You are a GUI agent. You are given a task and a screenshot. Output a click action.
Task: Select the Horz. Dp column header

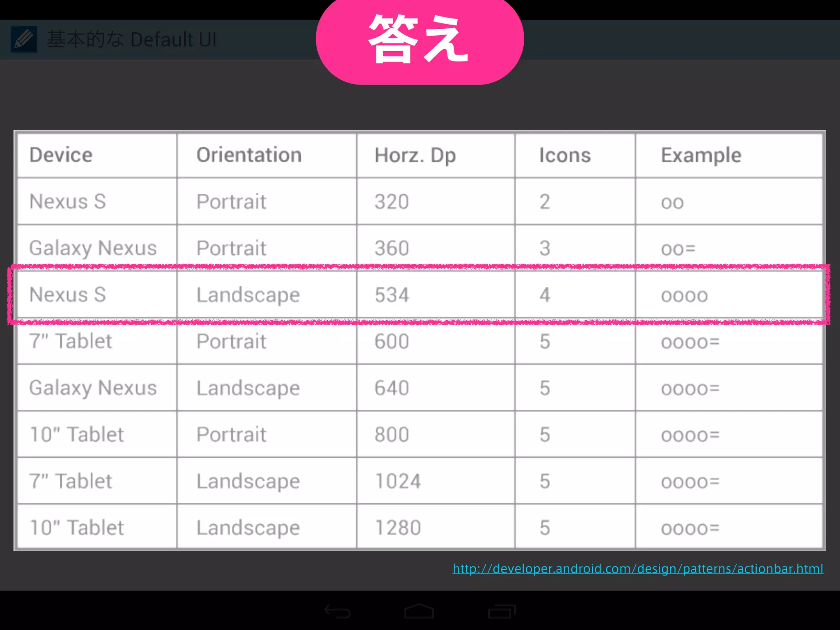[415, 155]
